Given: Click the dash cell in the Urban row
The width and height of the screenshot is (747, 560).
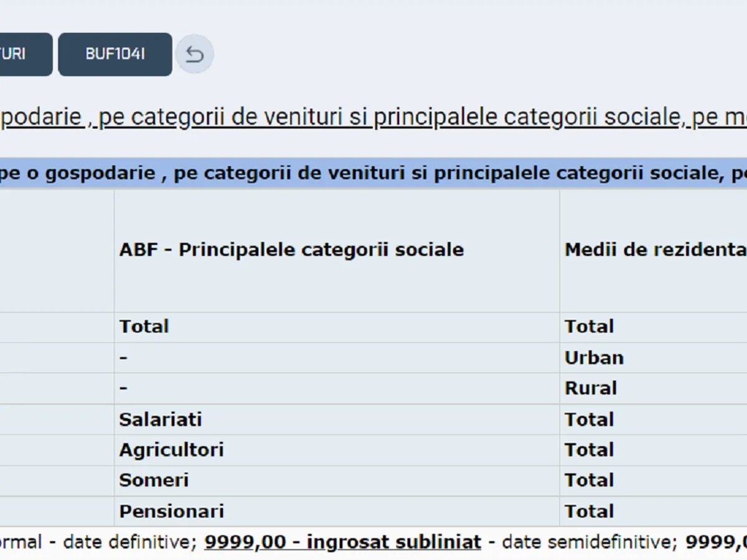Looking at the screenshot, I should click(123, 358).
